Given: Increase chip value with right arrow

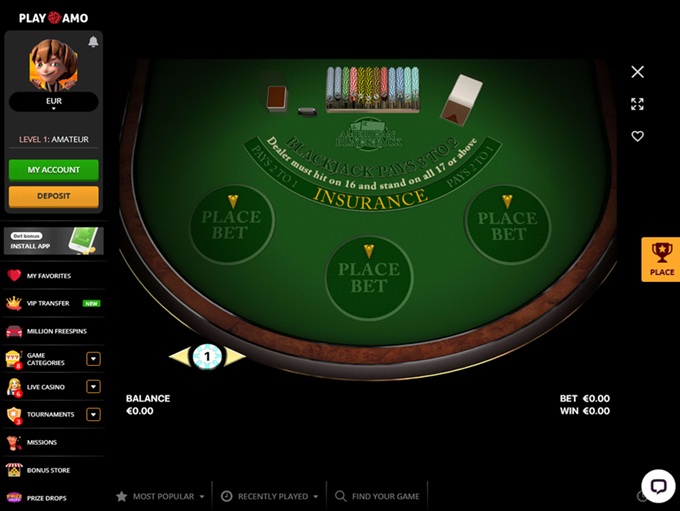Looking at the screenshot, I should pos(235,357).
